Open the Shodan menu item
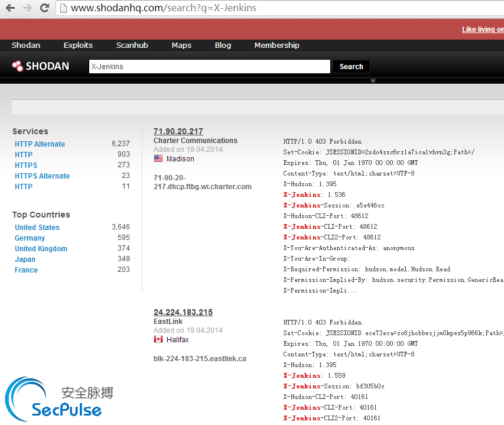504x425 pixels. (x=26, y=46)
